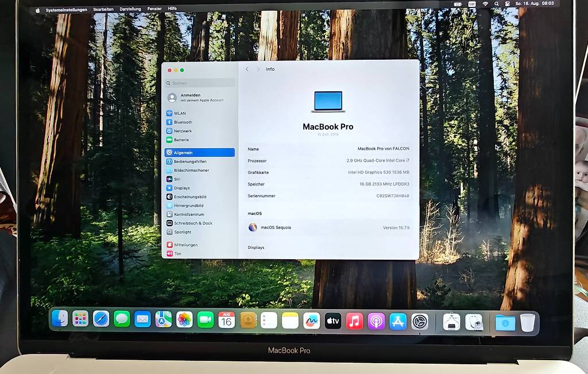Image resolution: width=588 pixels, height=374 pixels.
Task: Open Notes from the Dock
Action: 290,321
